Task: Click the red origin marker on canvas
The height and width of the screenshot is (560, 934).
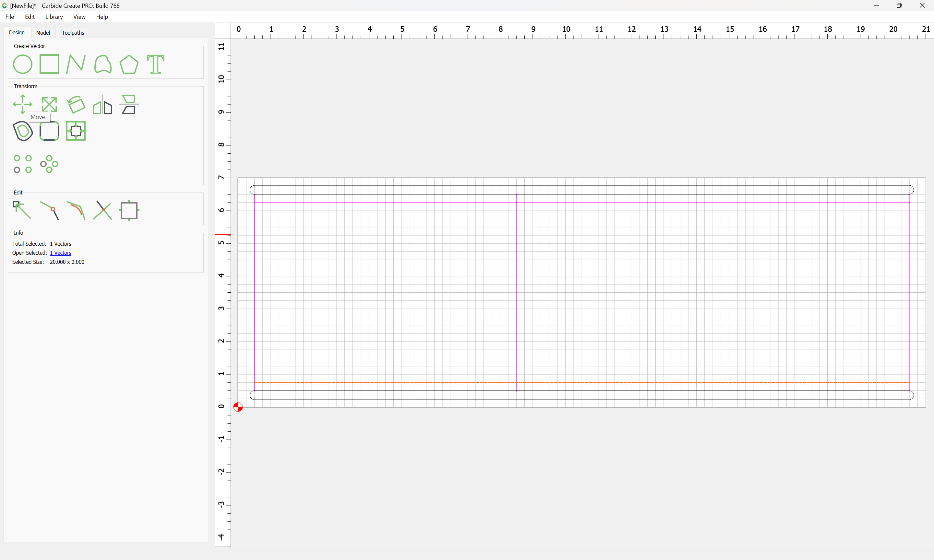Action: tap(238, 407)
